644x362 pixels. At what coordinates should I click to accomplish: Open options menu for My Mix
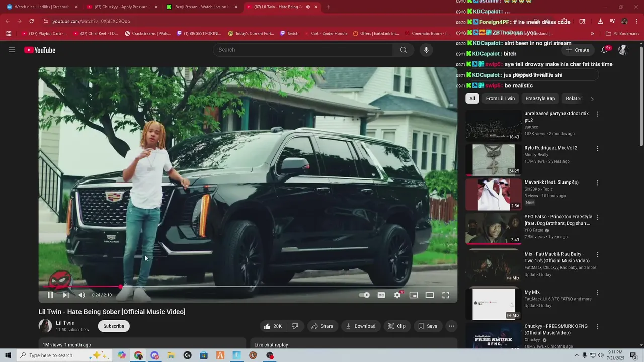(598, 293)
